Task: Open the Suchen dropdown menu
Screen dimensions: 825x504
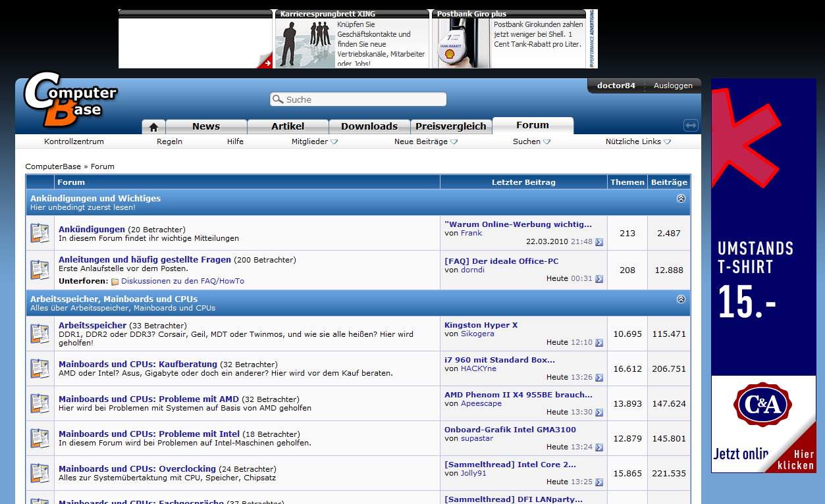Action: (531, 141)
